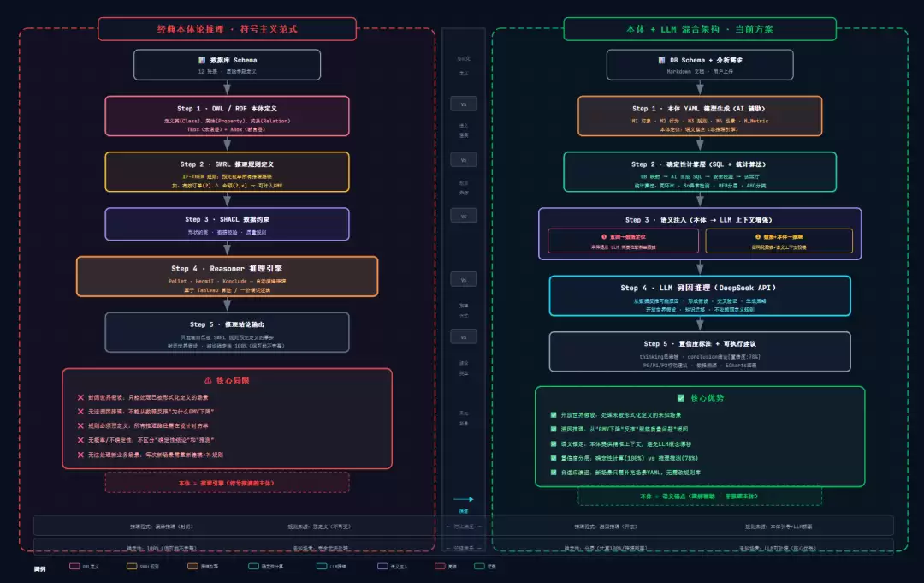Select the 经典本体论推理 · 符号主义范式 header
Viewport: 924px width, 583px height.
pos(228,29)
